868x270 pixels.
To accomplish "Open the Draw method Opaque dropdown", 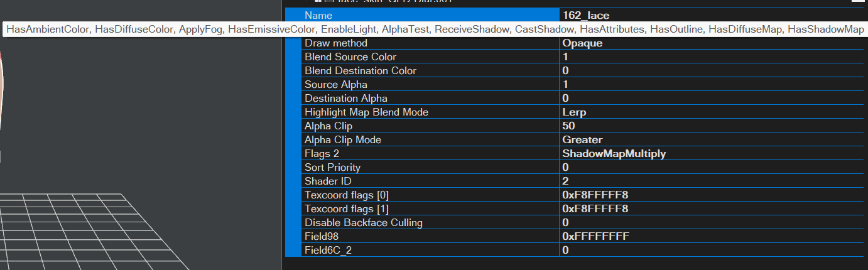I will 713,43.
